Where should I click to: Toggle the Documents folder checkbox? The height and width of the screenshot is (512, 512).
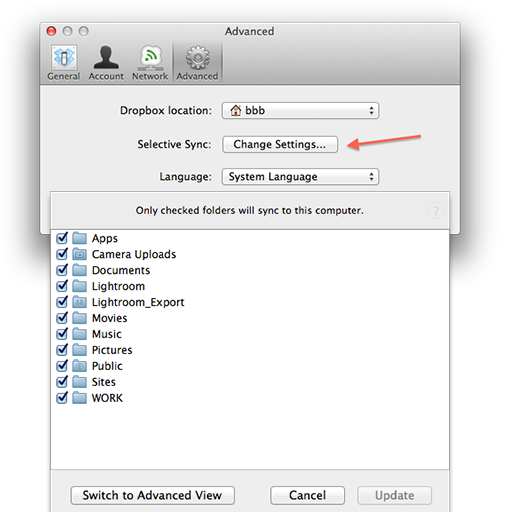(x=62, y=270)
